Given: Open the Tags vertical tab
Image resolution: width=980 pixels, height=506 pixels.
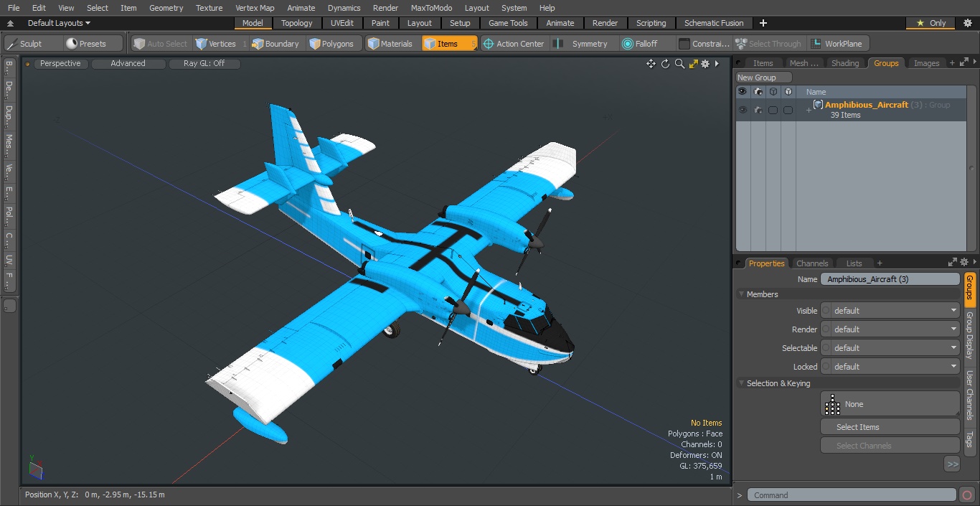Looking at the screenshot, I should point(969,439).
